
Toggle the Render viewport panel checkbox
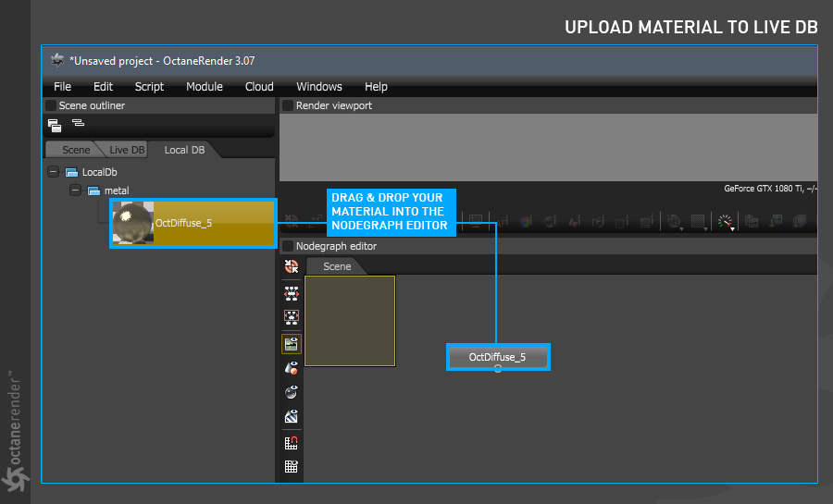pyautogui.click(x=288, y=105)
